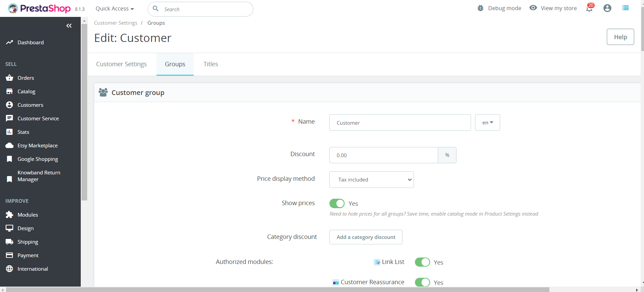Open Design in the sidebar menu

(26, 228)
